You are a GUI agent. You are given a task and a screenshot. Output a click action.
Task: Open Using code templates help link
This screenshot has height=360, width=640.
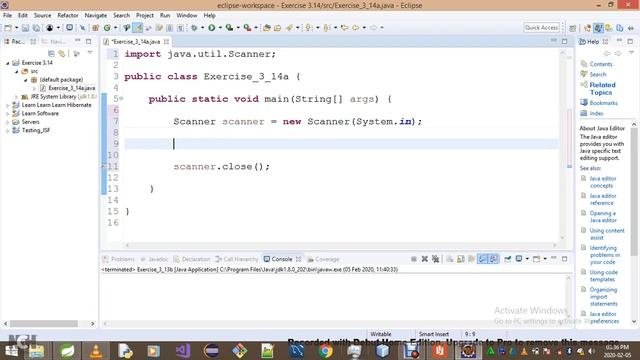pyautogui.click(x=603, y=276)
